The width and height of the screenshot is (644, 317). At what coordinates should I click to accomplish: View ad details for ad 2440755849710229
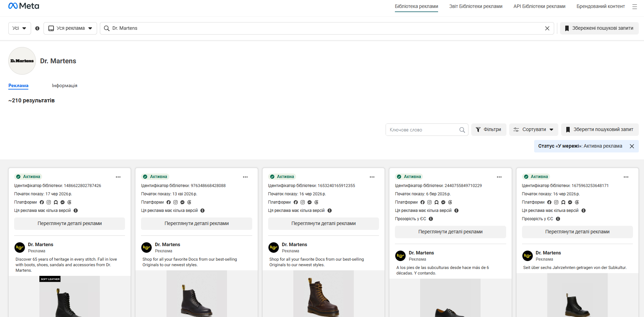coord(451,232)
